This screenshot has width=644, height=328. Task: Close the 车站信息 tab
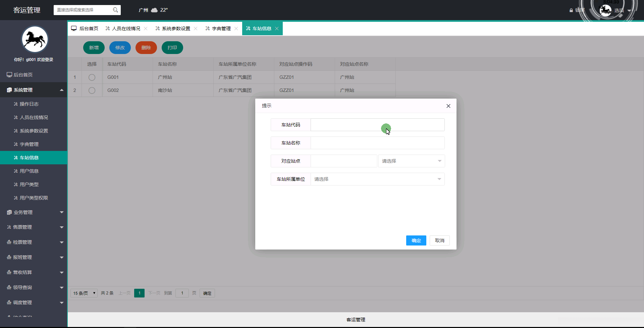[x=277, y=29]
